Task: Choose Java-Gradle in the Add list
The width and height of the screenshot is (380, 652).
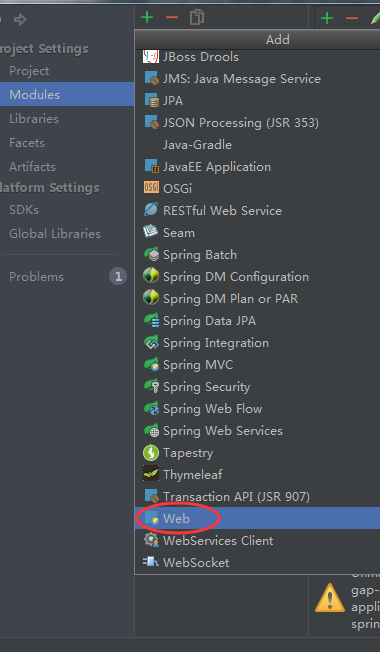Action: click(x=197, y=145)
